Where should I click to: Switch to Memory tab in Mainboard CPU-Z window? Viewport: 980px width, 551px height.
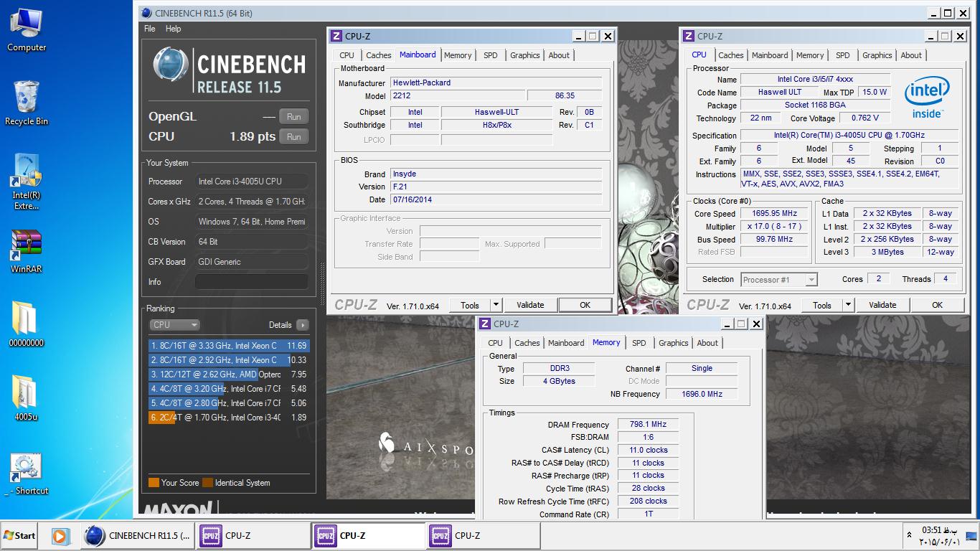coord(458,55)
